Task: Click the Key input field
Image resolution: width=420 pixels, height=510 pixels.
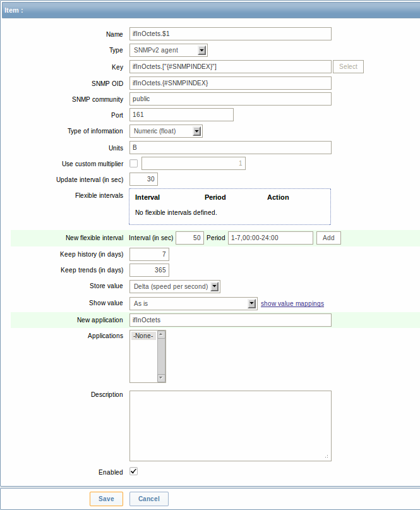Action: [x=230, y=67]
